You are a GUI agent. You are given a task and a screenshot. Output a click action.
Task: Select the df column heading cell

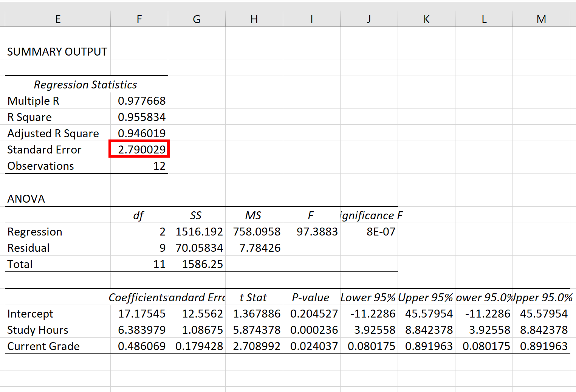139,215
